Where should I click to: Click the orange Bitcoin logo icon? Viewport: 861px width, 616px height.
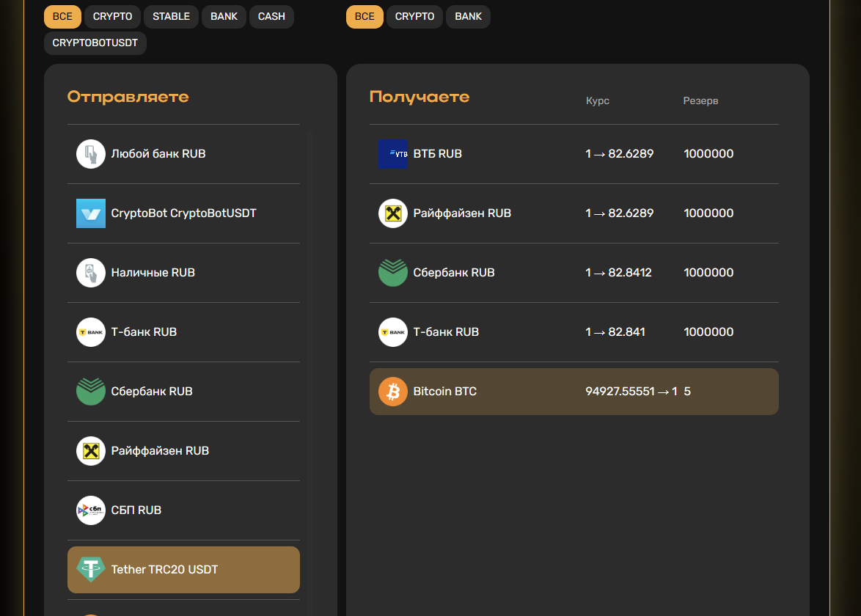point(393,392)
